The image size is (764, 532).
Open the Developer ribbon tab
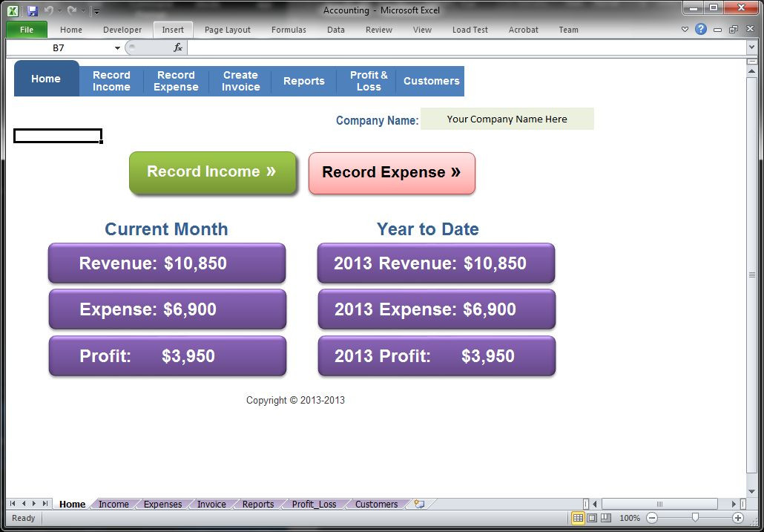point(122,30)
